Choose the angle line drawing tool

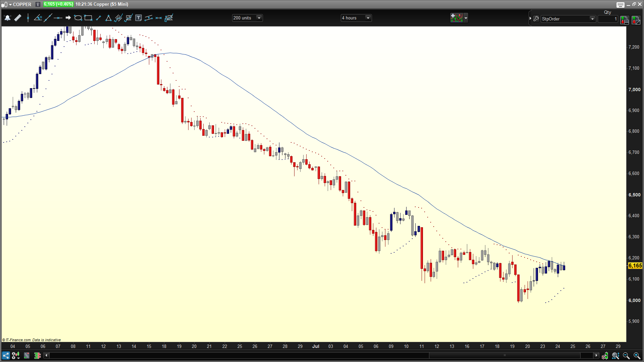tap(38, 18)
